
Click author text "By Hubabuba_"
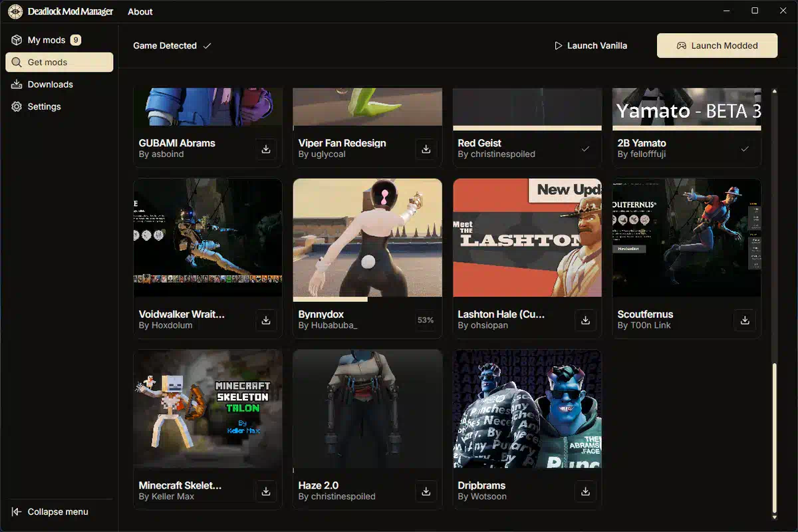pos(328,325)
